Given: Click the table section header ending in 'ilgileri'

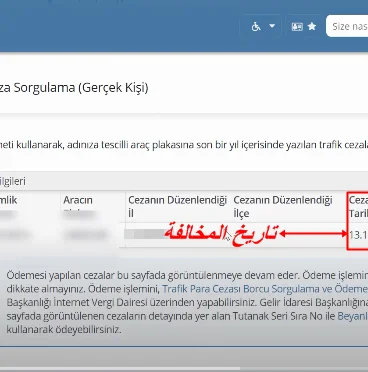Looking at the screenshot, I should coord(13,181).
